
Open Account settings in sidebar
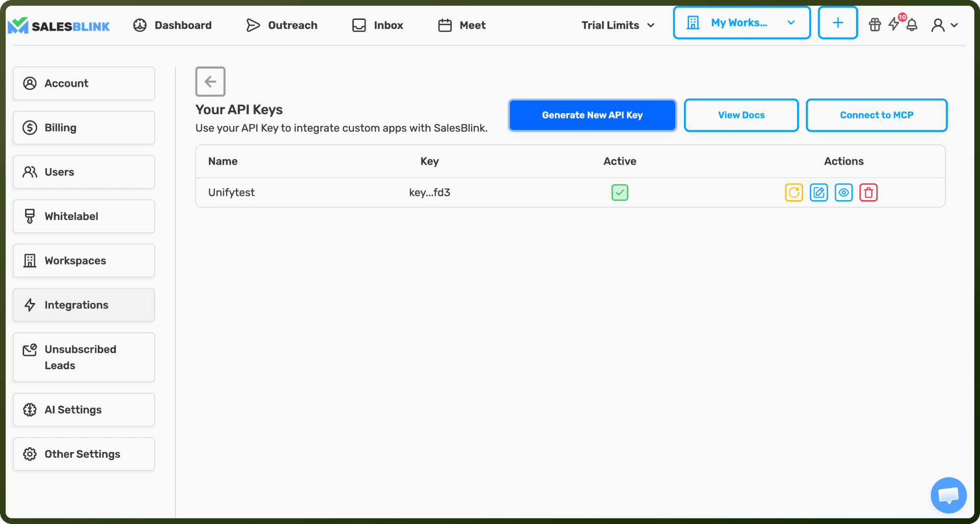tap(84, 83)
